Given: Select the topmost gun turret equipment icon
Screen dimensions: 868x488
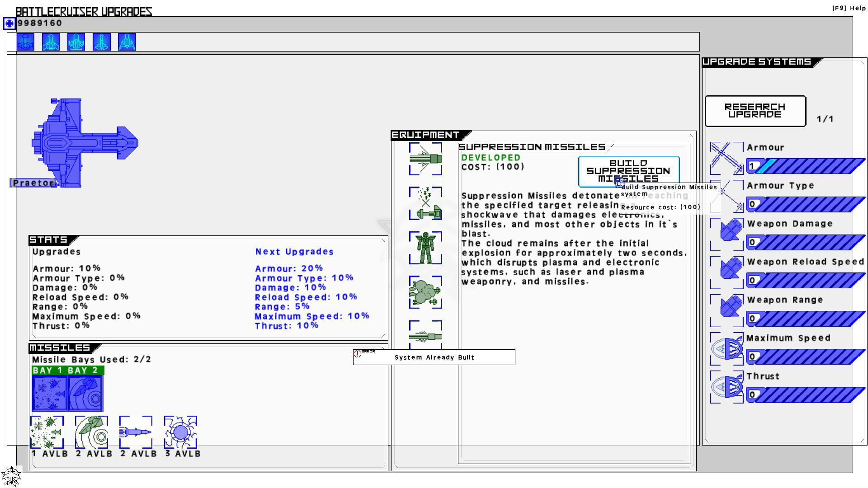Looking at the screenshot, I should click(x=425, y=159).
